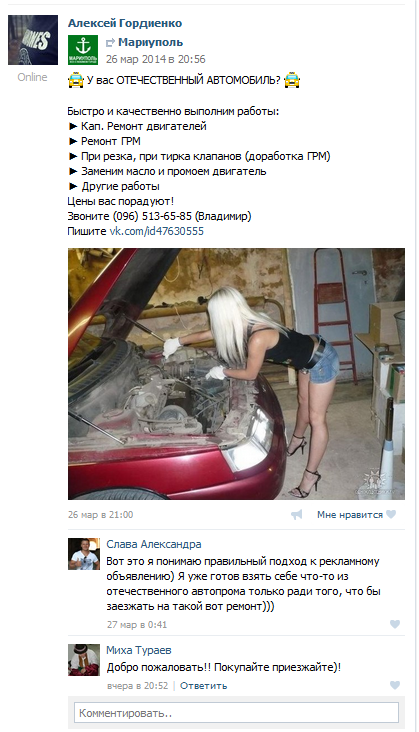Open the 26 мар 2014 в 20:56 timestamp

[155, 59]
